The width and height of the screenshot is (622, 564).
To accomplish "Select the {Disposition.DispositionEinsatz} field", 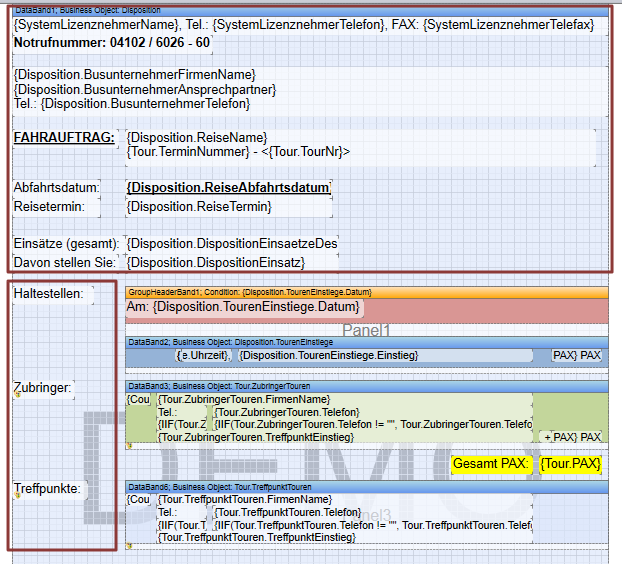I will pos(232,263).
